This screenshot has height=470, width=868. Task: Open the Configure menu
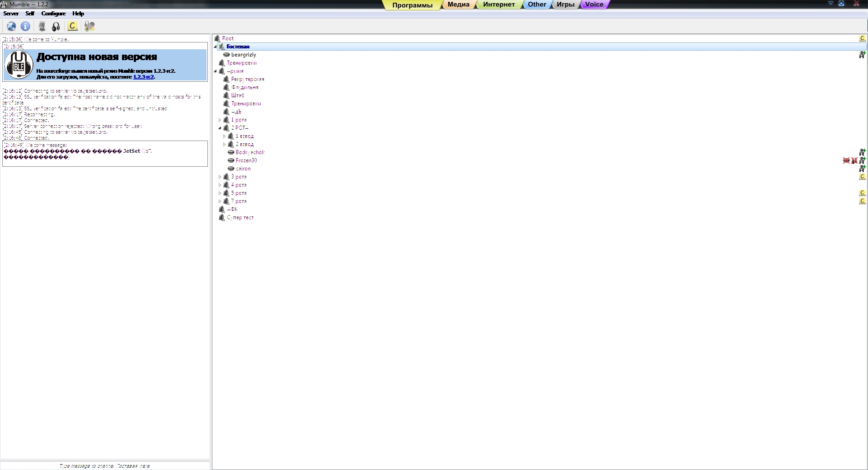pyautogui.click(x=53, y=14)
